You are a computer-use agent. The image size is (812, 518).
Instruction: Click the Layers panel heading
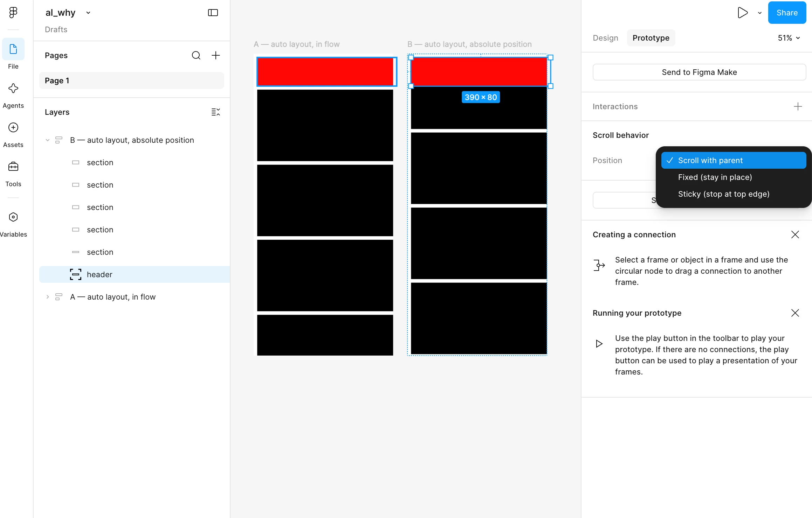[x=57, y=112]
